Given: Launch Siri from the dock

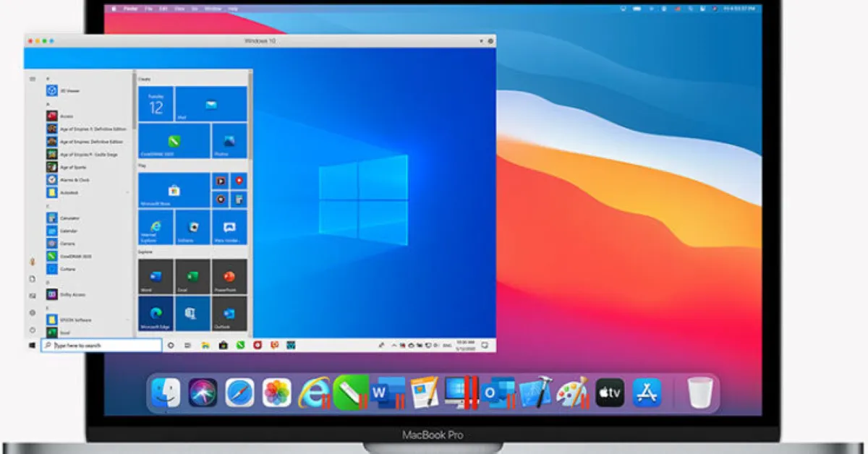Looking at the screenshot, I should [203, 393].
